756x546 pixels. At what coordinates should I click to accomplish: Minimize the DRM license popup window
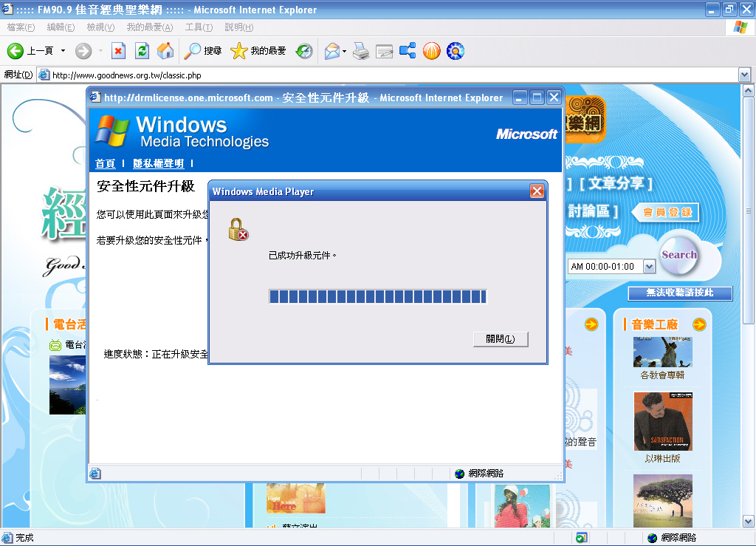(519, 98)
